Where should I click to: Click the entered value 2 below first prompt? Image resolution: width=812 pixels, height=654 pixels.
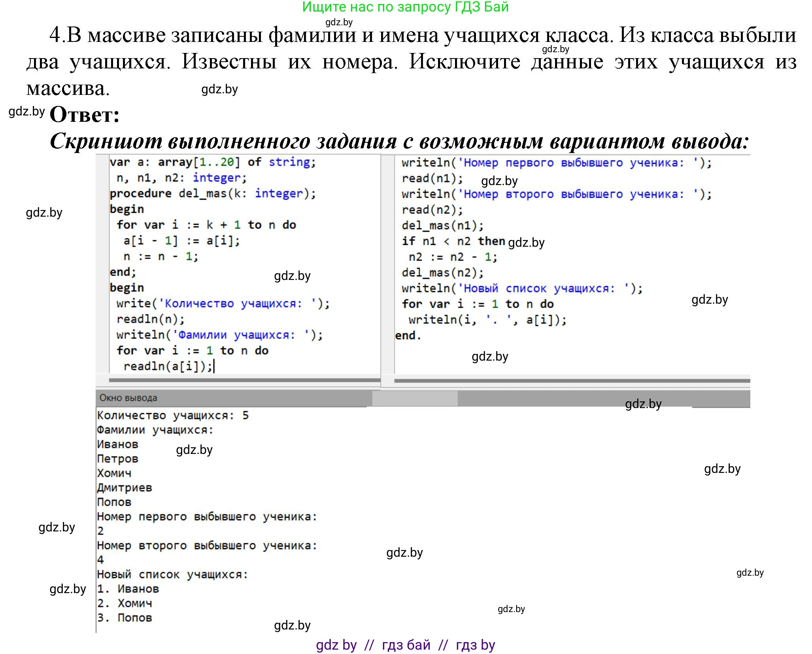[100, 531]
